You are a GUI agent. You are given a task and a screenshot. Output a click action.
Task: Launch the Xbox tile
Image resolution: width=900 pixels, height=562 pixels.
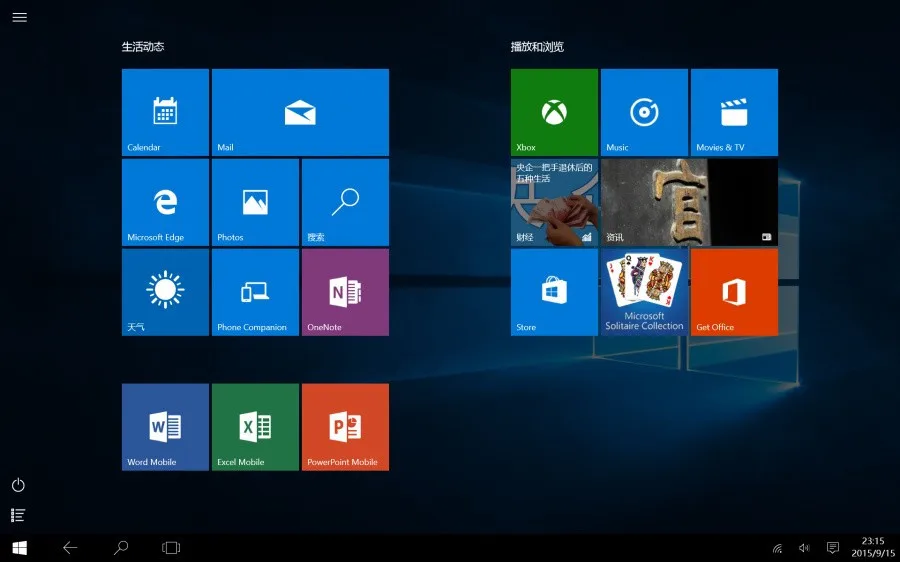(554, 113)
